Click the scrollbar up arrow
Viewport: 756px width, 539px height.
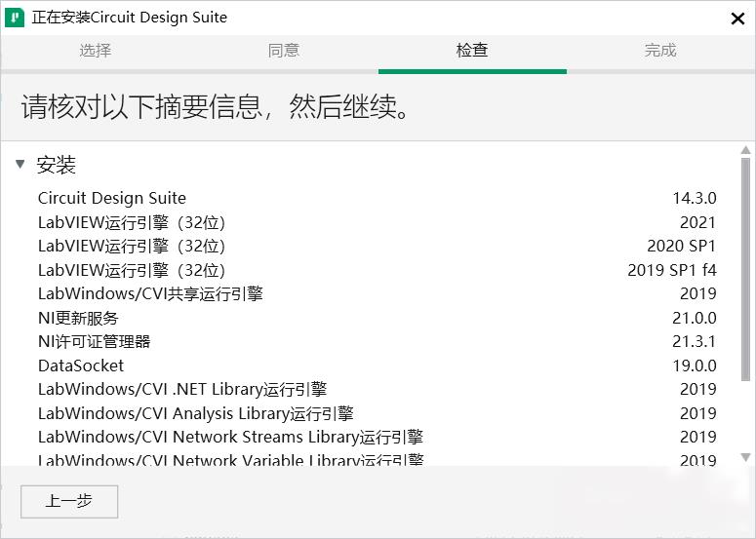745,150
